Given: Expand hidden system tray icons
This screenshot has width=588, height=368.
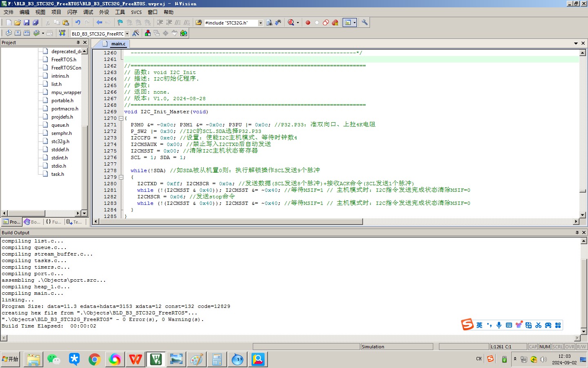Looking at the screenshot, I should (x=515, y=359).
